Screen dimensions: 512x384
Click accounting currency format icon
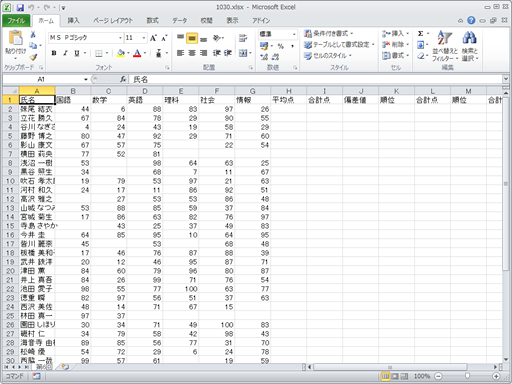[x=264, y=46]
